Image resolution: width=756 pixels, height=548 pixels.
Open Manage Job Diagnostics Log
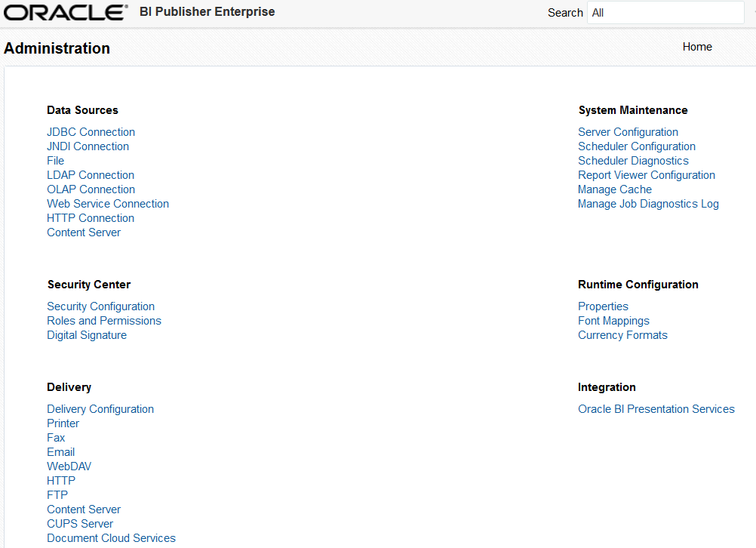[x=648, y=204]
